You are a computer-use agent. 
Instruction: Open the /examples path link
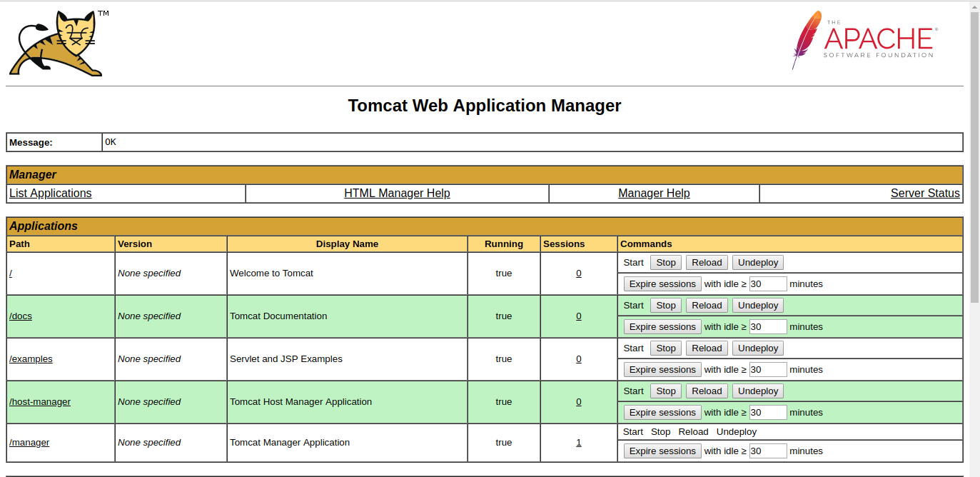pos(31,359)
